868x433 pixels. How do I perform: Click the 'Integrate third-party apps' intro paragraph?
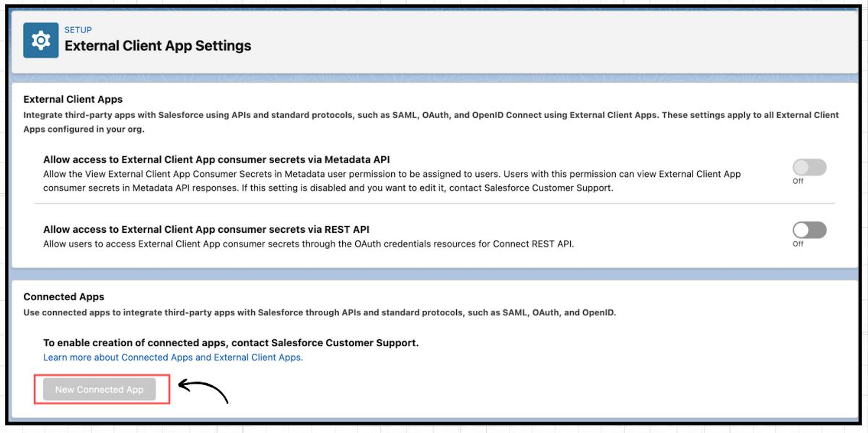point(430,122)
